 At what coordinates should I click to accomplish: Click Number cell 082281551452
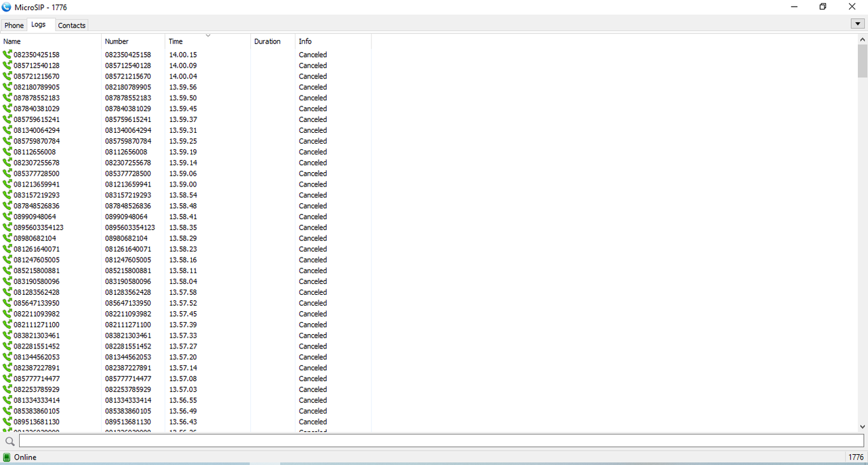128,347
